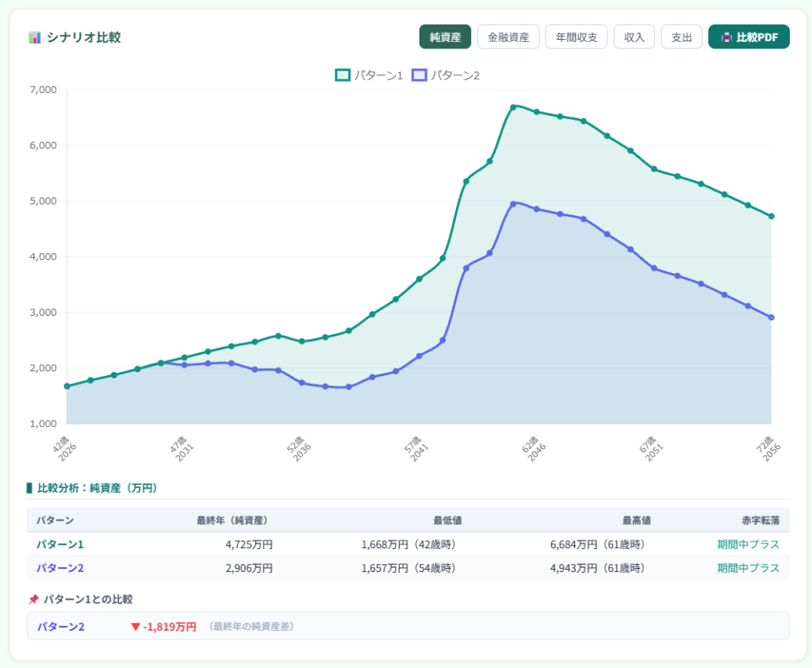
Task: Switch to the 金融資産 tab
Action: [508, 37]
